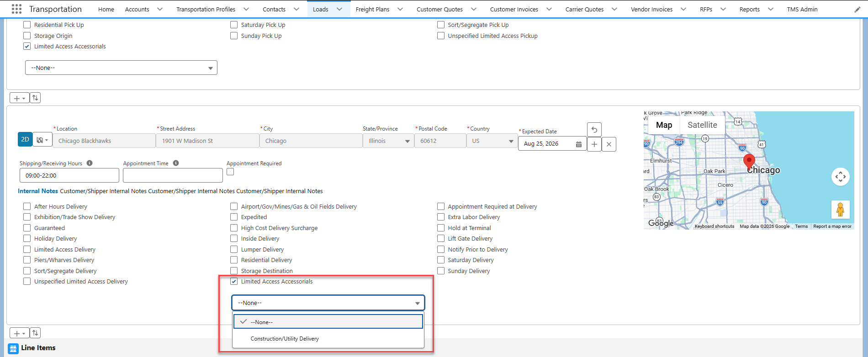Click the reorder arrows button above Line Items
Screen dimensions: 868x357
[x=35, y=333]
